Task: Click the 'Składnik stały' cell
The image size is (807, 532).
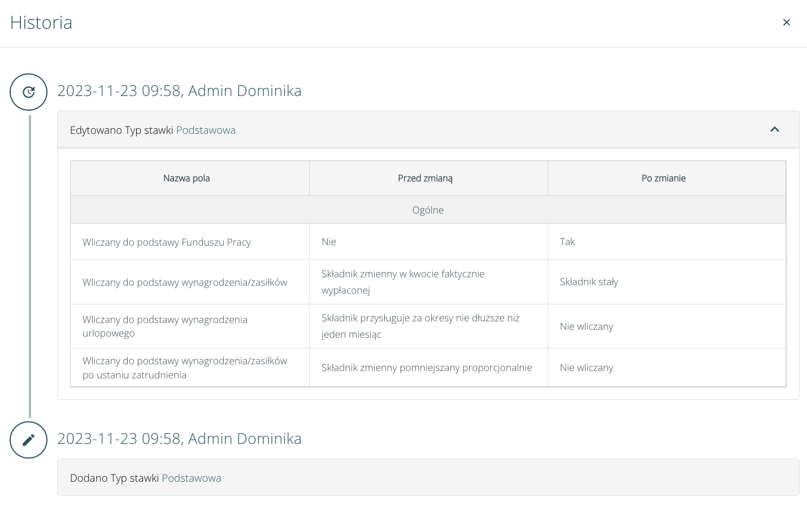Action: [589, 282]
